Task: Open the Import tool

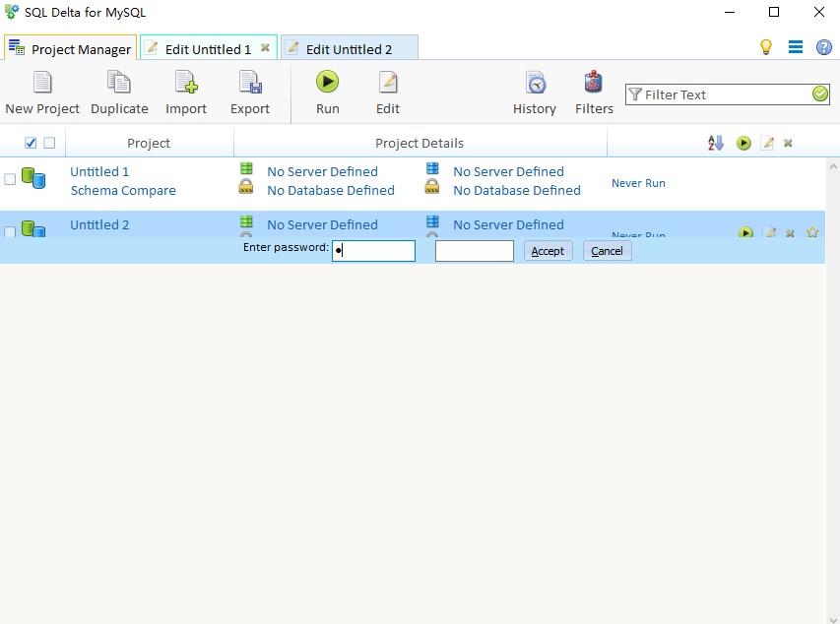Action: pyautogui.click(x=186, y=94)
